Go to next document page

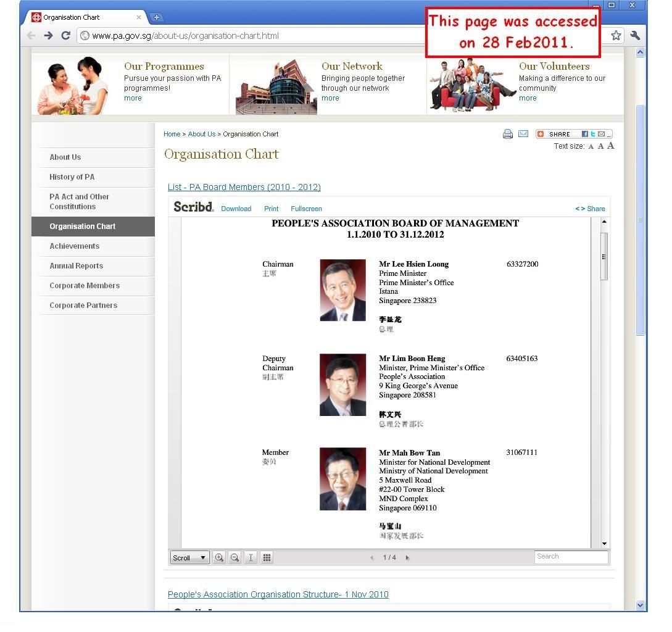coord(407,558)
